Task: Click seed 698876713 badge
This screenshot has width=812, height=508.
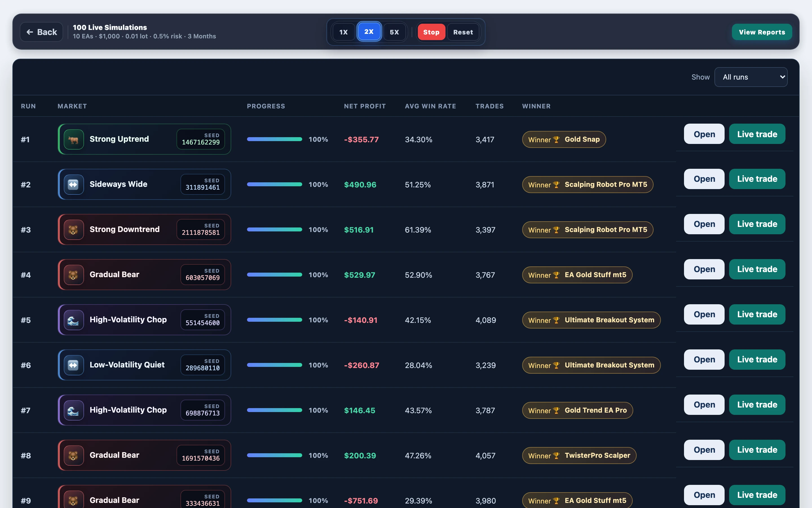Action: (203, 410)
